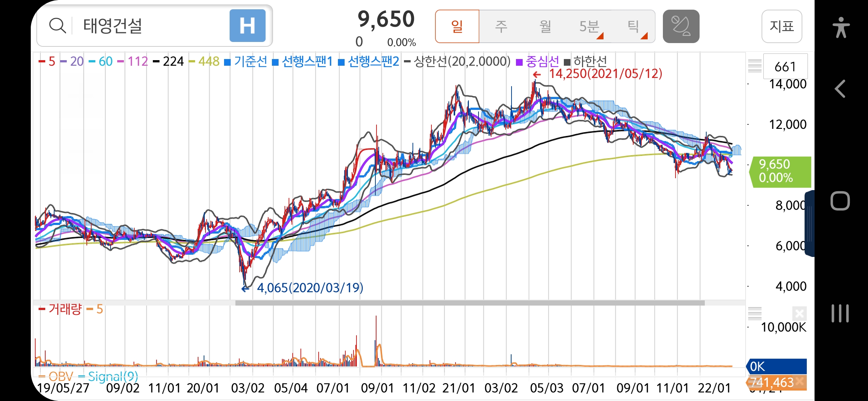Open the price chart panel hamburger menu
The image size is (868, 401).
(x=754, y=66)
